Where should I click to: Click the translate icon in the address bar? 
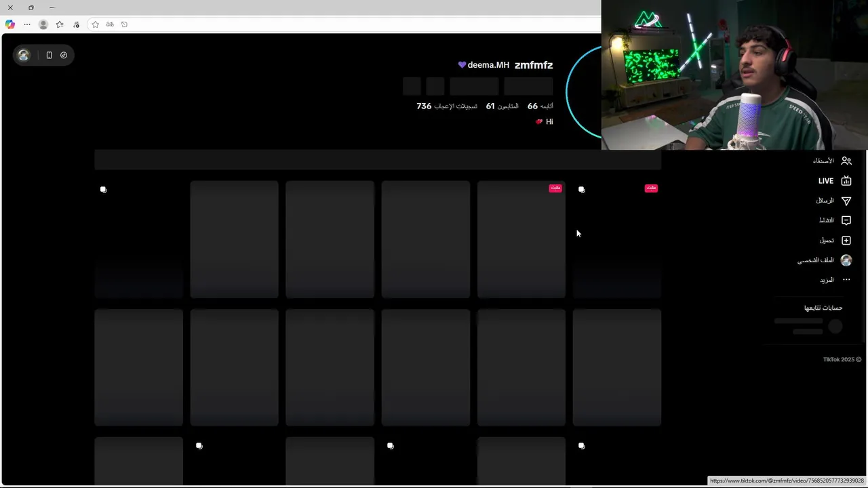pos(110,24)
